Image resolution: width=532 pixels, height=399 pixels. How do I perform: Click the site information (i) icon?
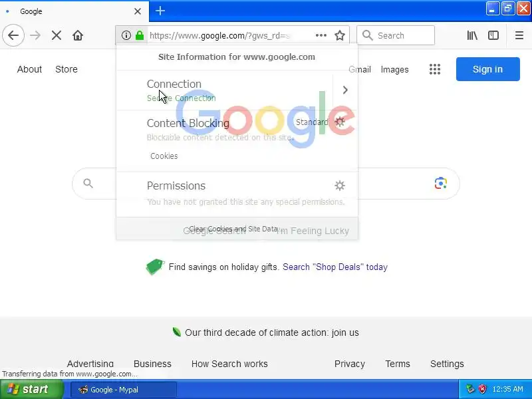point(126,35)
